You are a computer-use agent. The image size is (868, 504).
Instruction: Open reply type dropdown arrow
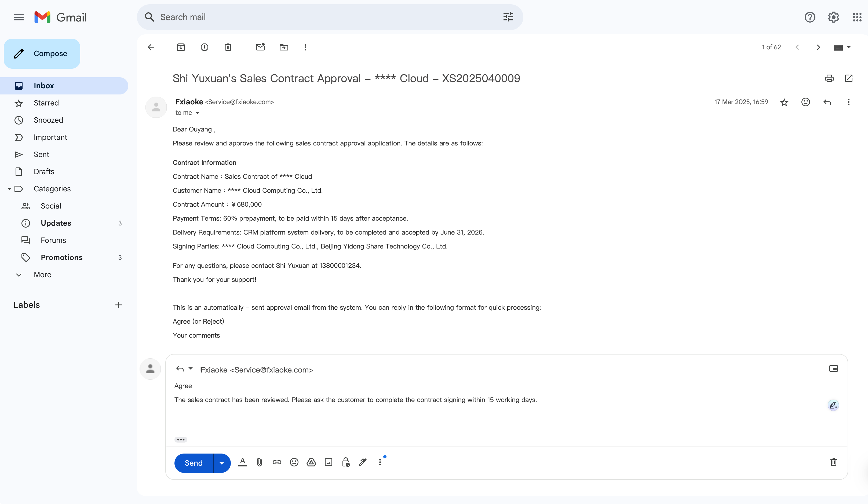pyautogui.click(x=191, y=369)
